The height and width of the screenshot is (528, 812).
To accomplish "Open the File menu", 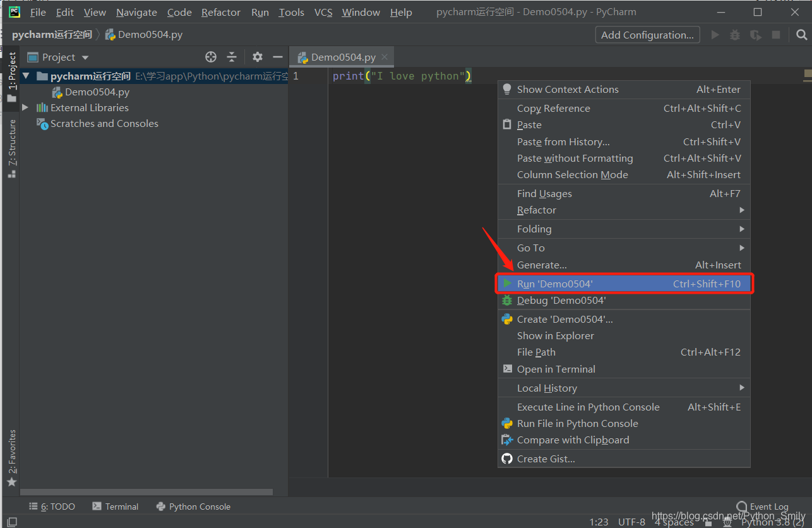I will [x=38, y=12].
